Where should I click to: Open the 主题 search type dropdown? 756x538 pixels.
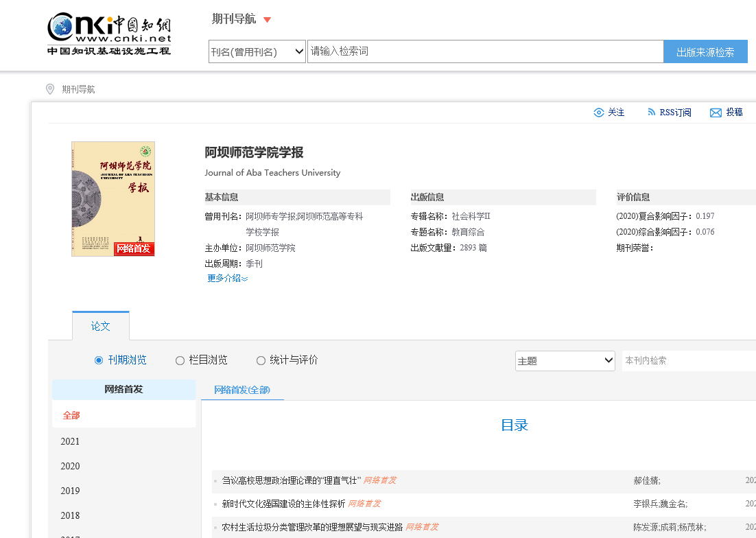click(x=565, y=360)
